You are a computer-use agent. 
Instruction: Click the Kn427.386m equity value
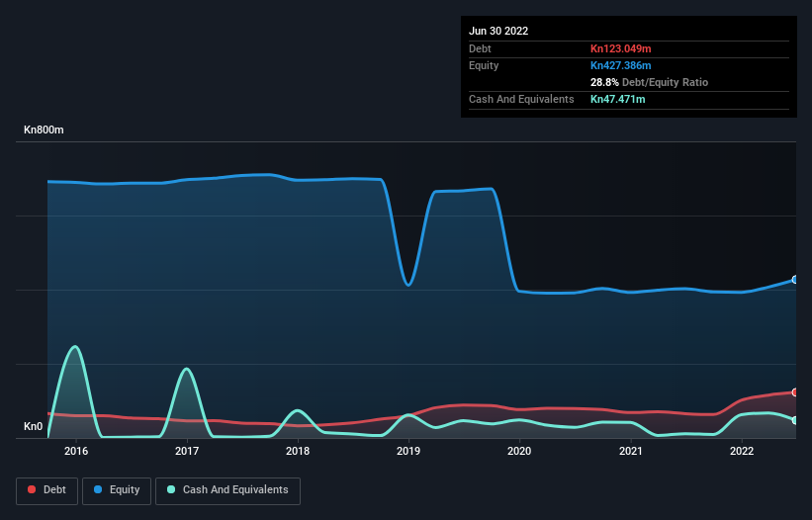[621, 65]
